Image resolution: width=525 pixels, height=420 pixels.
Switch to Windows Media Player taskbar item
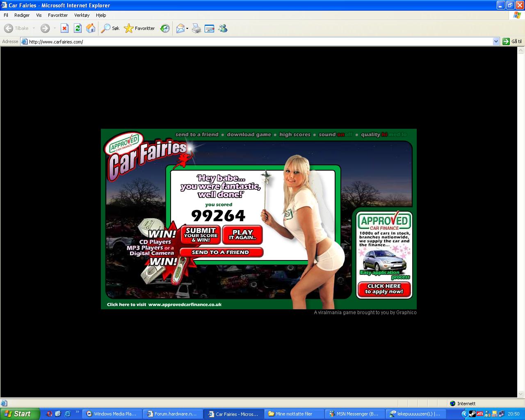click(x=112, y=414)
